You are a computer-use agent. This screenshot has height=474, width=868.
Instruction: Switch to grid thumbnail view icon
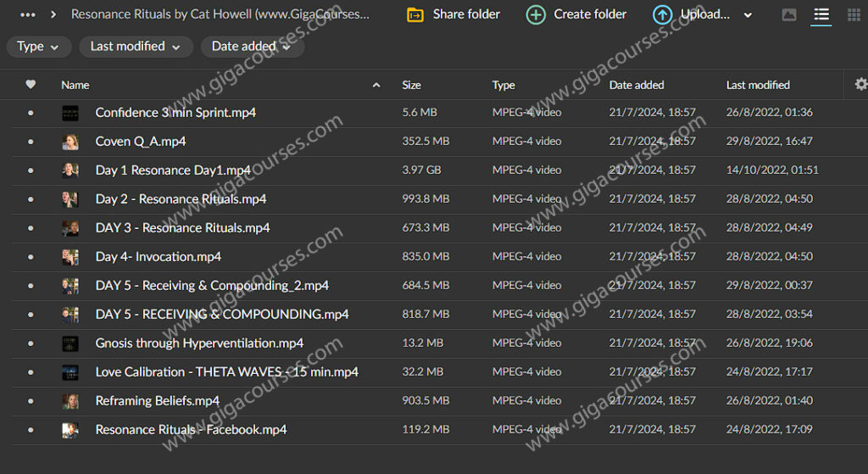[853, 14]
